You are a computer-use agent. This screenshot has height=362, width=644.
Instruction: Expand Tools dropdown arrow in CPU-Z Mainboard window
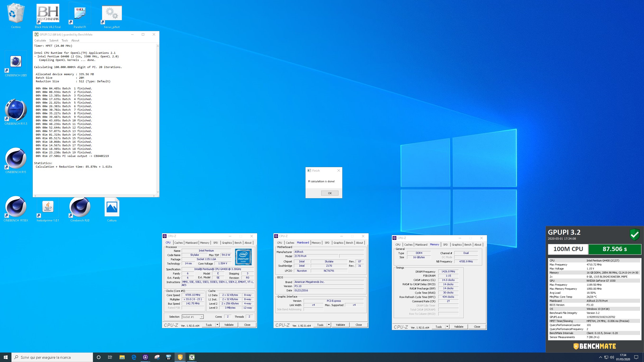pos(329,325)
